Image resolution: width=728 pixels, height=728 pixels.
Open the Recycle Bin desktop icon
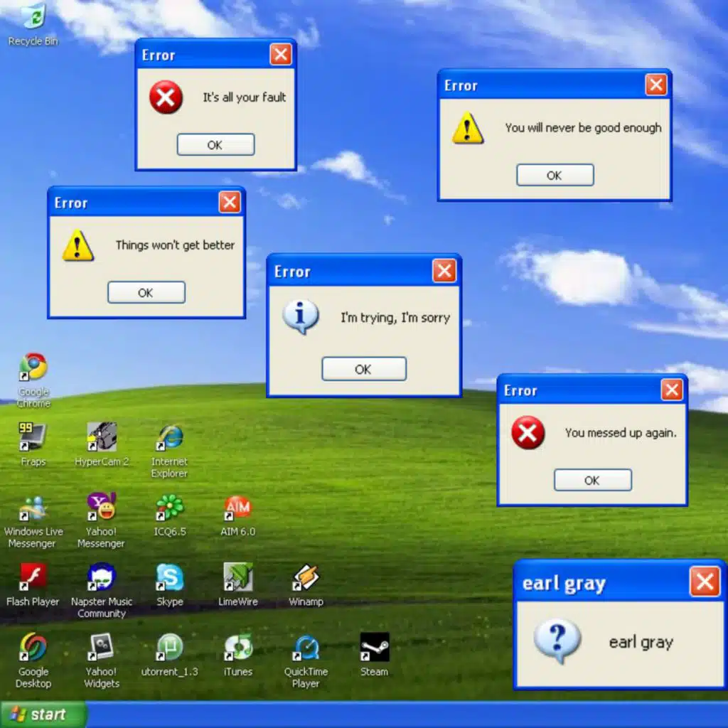coord(33,24)
